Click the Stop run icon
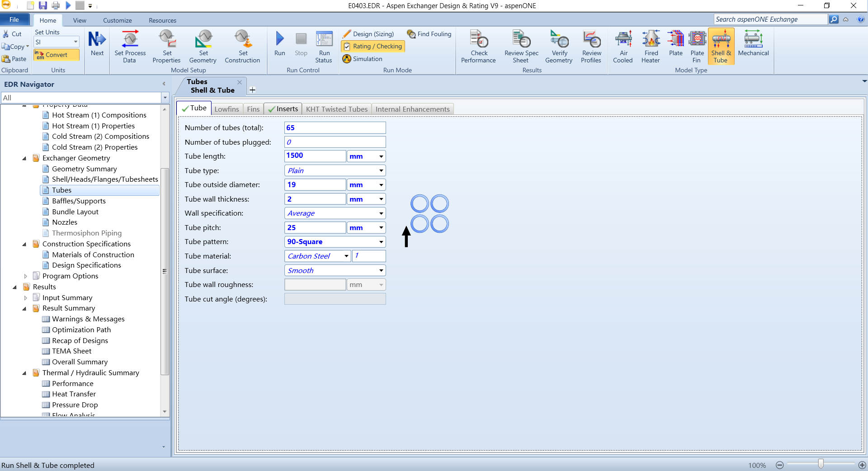 click(x=301, y=40)
